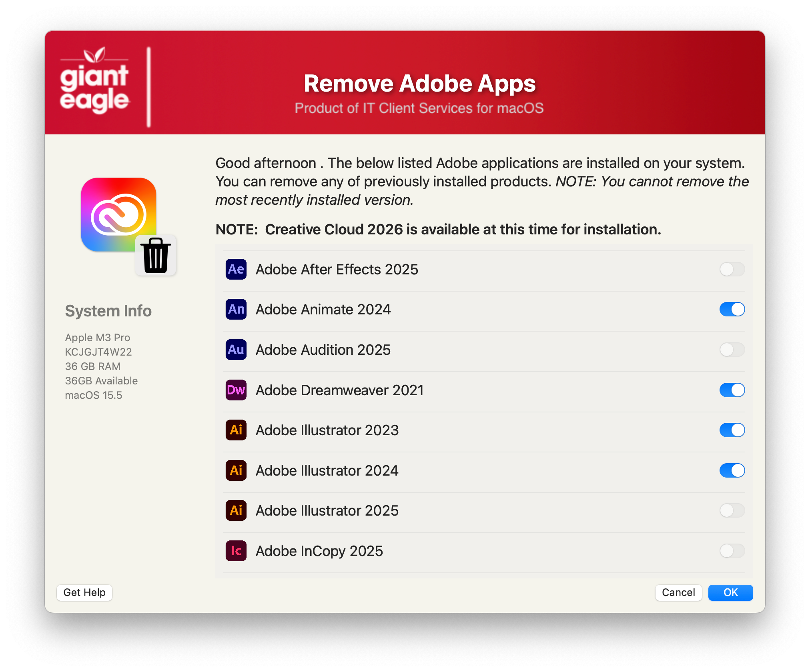Click the Animate An icon
810x672 pixels.
(x=236, y=309)
